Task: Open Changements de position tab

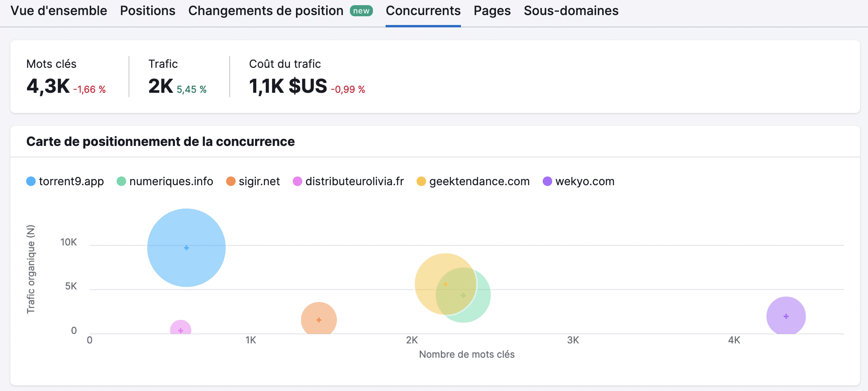Action: point(266,11)
